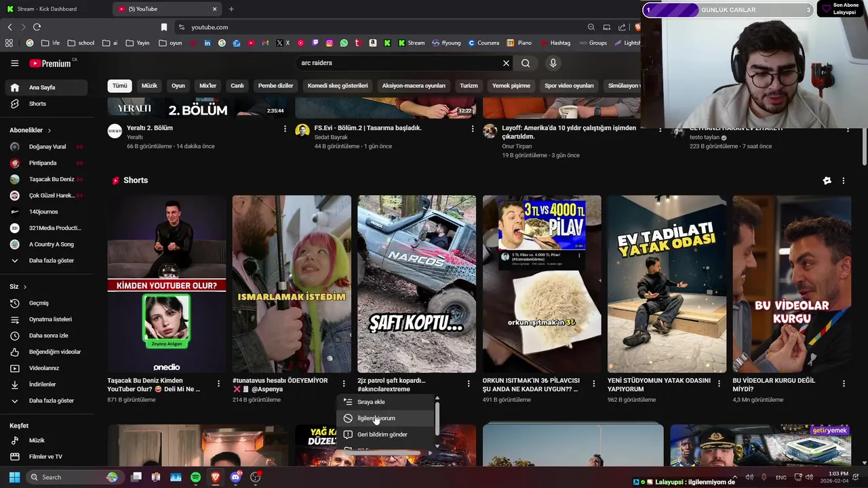Expand 'Daha fazla göster' under Siz
868x488 pixels.
click(46, 401)
